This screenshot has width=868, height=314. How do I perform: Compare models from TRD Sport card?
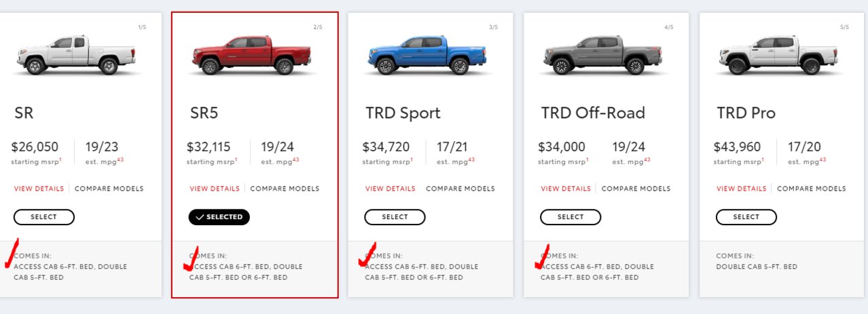click(x=460, y=189)
